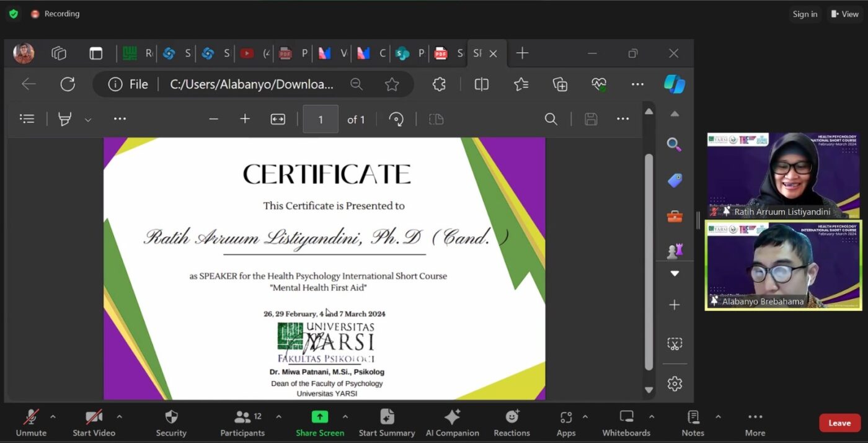Expand the share options caret beside Share Screen
The image size is (868, 443).
point(345,416)
